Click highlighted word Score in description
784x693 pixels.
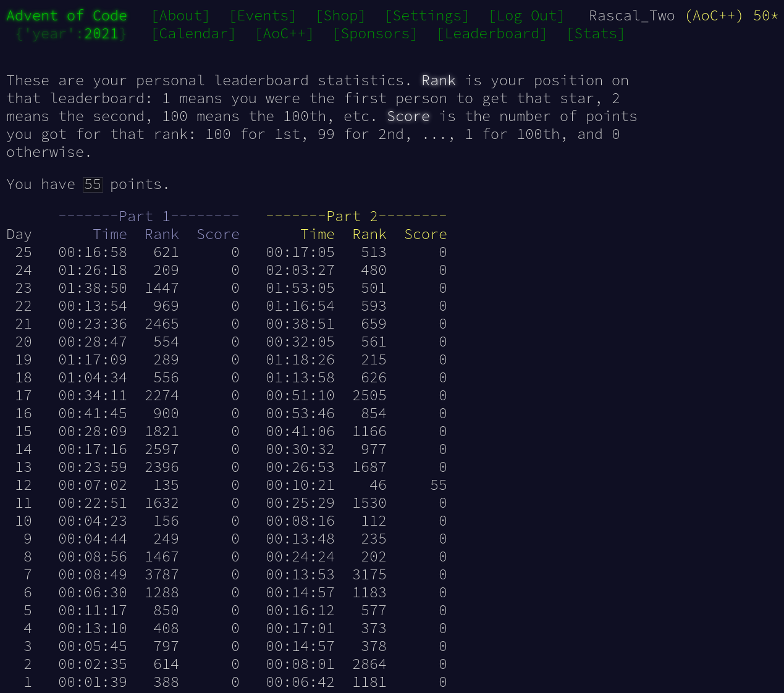pos(408,116)
